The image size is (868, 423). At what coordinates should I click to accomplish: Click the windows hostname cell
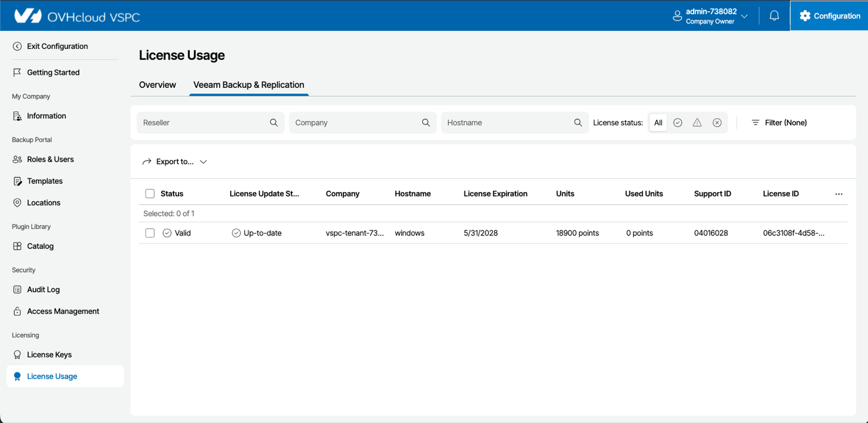409,233
